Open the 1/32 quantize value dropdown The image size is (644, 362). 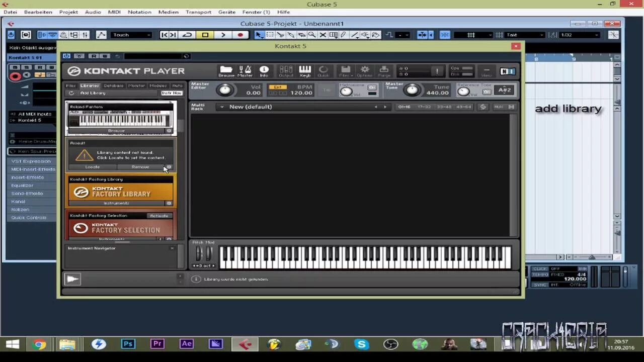[x=580, y=35]
